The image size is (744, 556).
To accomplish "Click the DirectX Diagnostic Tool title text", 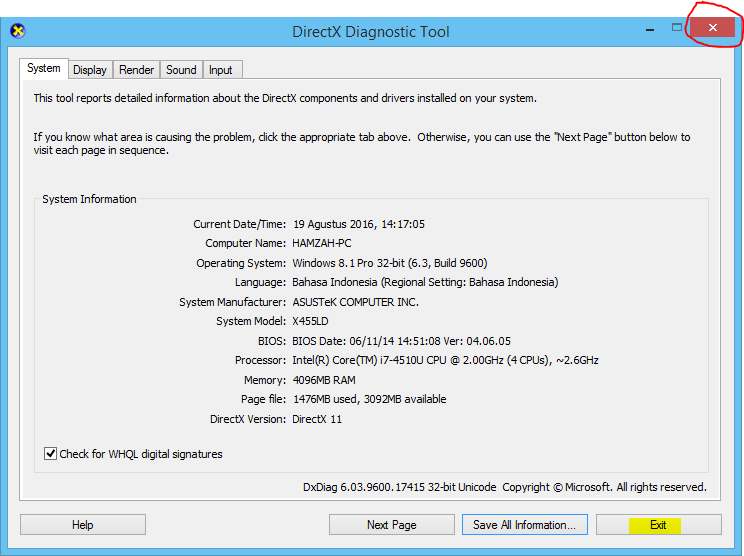I will pyautogui.click(x=371, y=32).
